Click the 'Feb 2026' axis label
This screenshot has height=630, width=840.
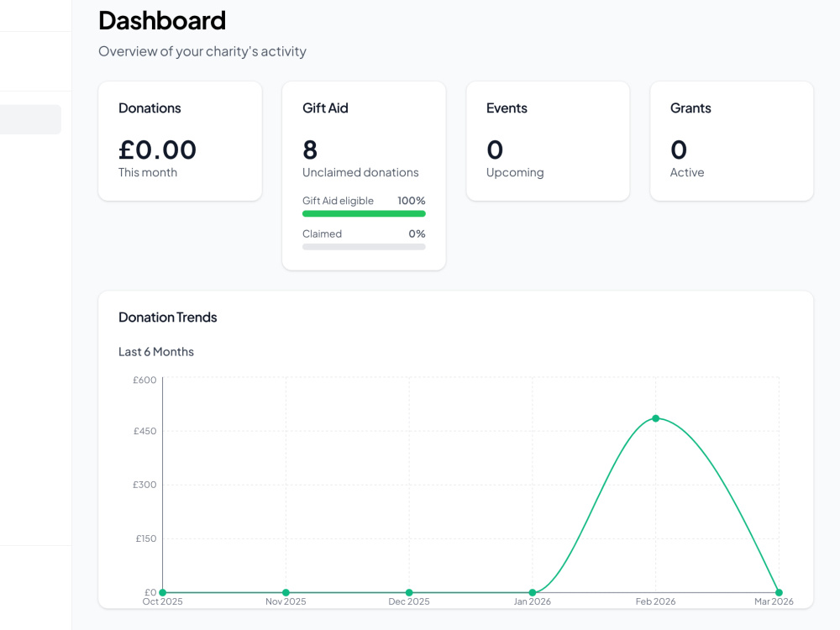(655, 601)
